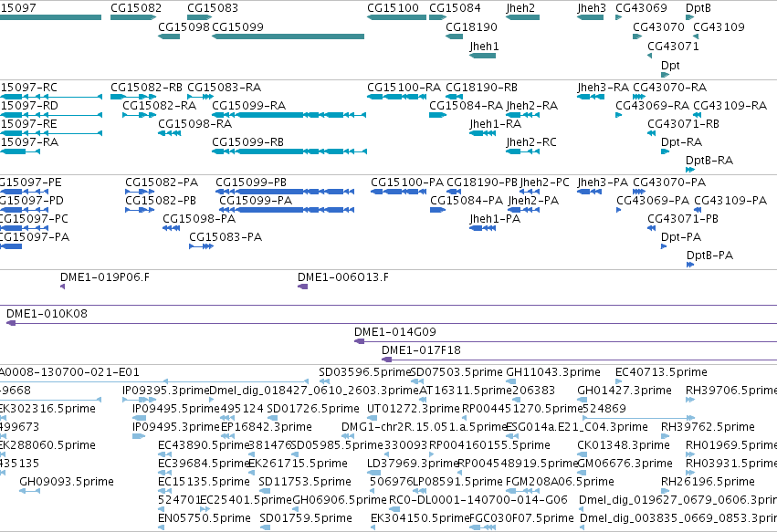The height and width of the screenshot is (532, 777).
Task: Select transcript CG15099-RB
Action: [289, 151]
